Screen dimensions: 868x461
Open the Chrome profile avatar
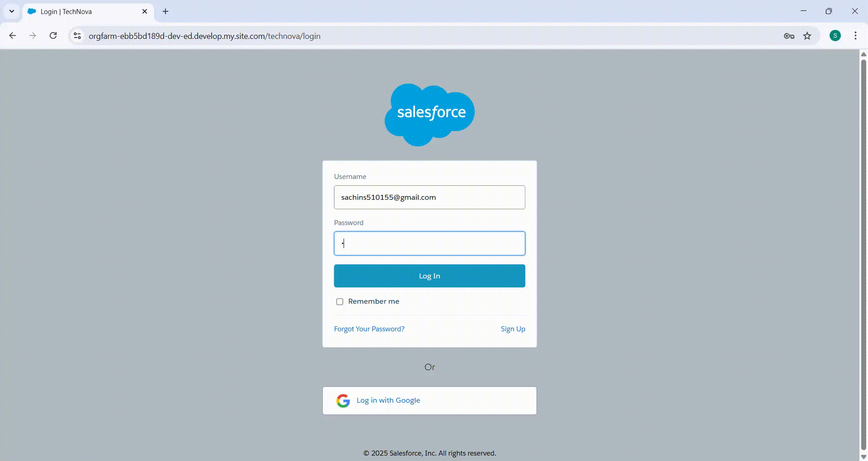(835, 36)
